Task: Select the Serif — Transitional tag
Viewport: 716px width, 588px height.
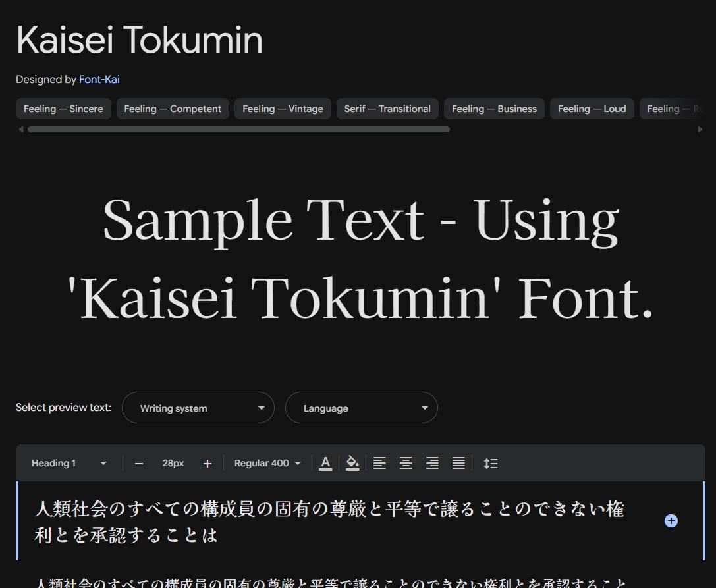Action: (387, 109)
